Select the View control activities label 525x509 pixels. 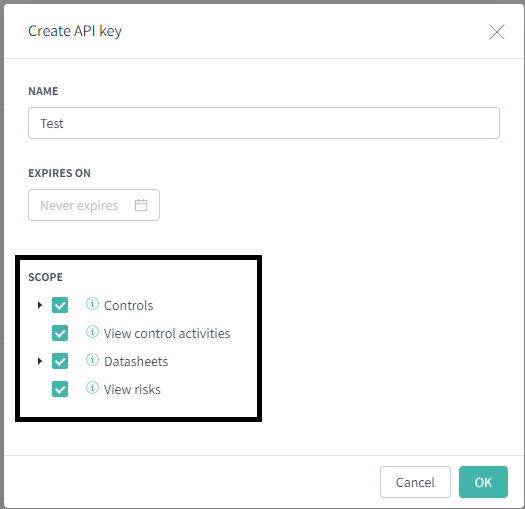167,334
